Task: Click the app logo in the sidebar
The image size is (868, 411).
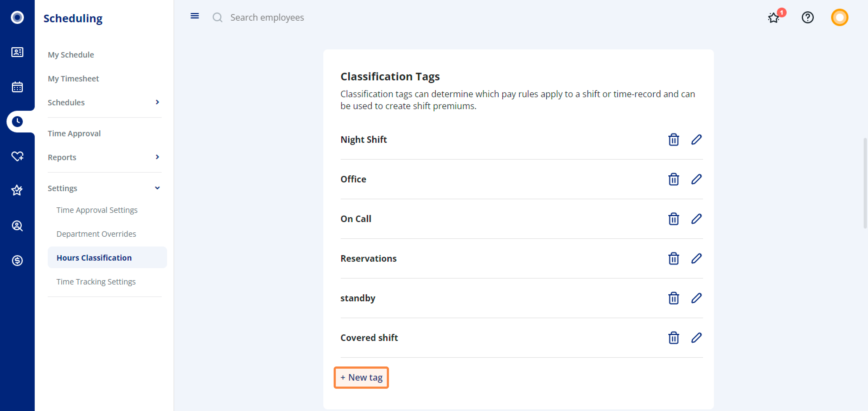Action: [x=17, y=17]
